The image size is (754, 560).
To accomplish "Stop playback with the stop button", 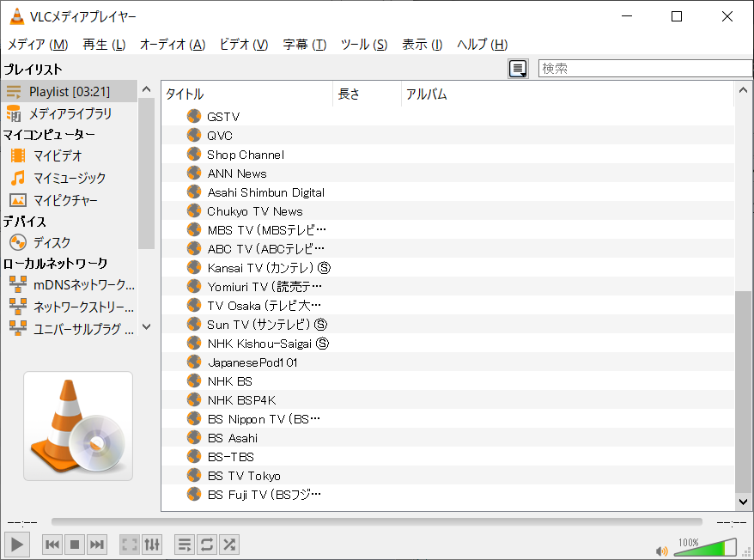I will (75, 545).
